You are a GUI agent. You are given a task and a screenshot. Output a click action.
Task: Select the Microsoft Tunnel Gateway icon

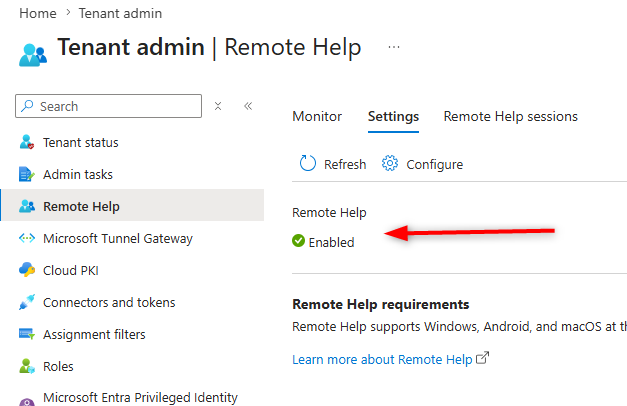(27, 238)
